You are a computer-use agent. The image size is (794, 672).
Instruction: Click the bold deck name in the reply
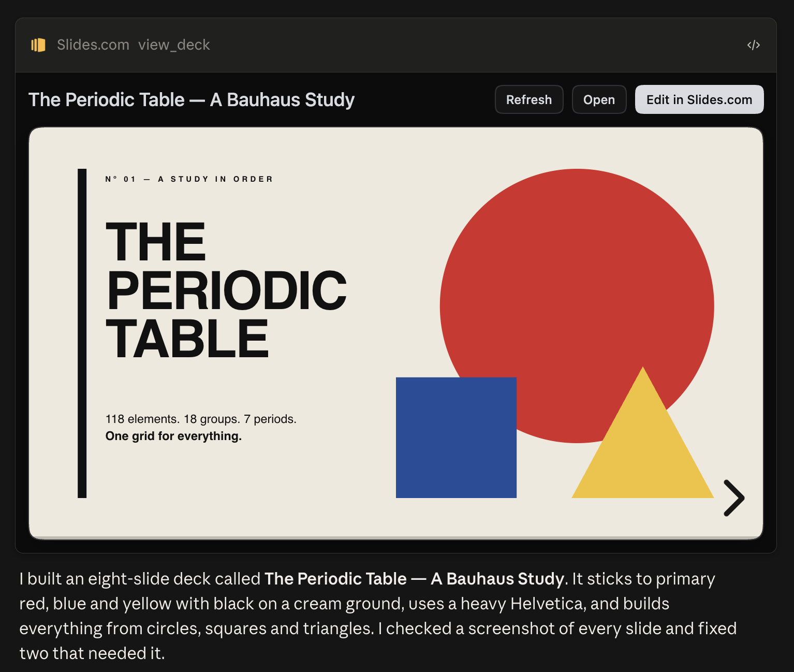click(x=414, y=578)
